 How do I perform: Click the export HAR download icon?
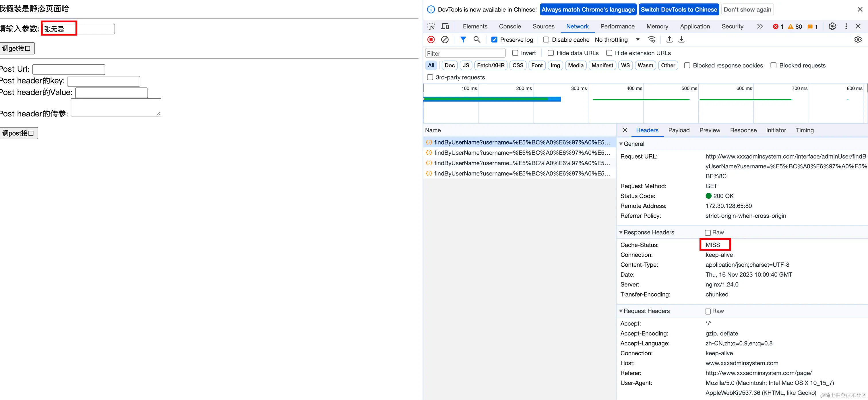(x=681, y=40)
